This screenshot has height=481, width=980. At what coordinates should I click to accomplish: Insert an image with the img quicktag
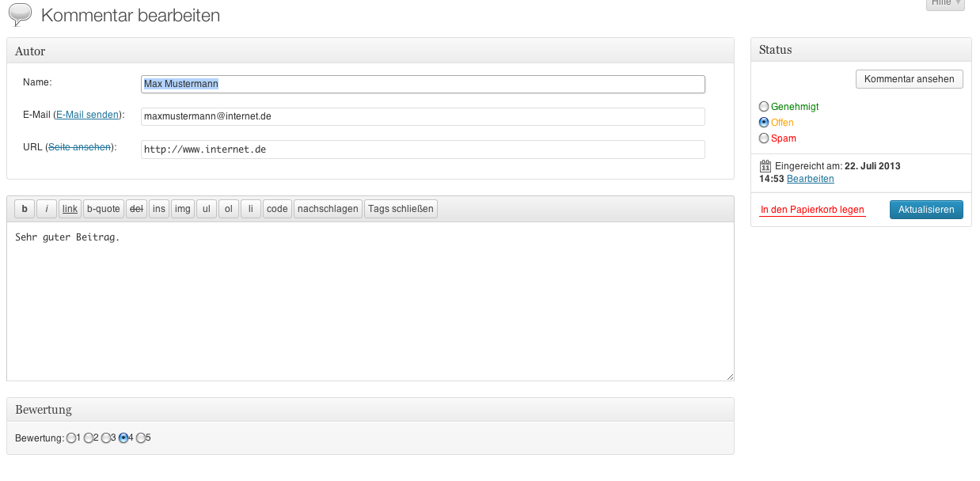pos(183,209)
